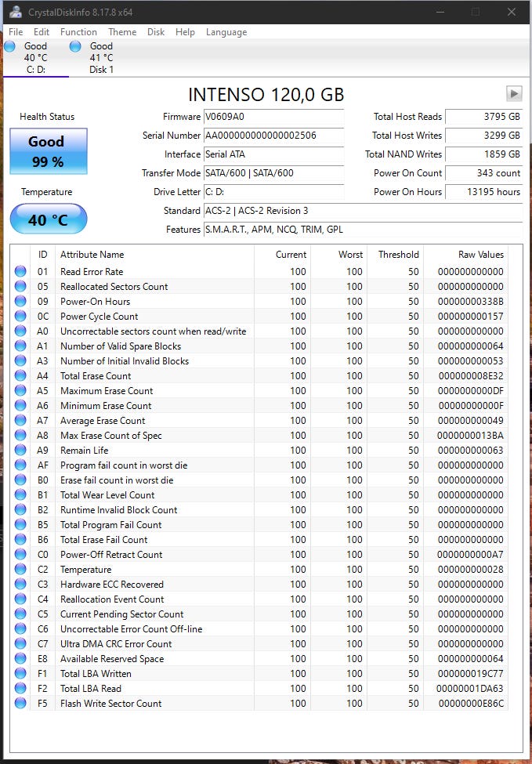Click the status orb for Available Reserved Space

coord(20,659)
